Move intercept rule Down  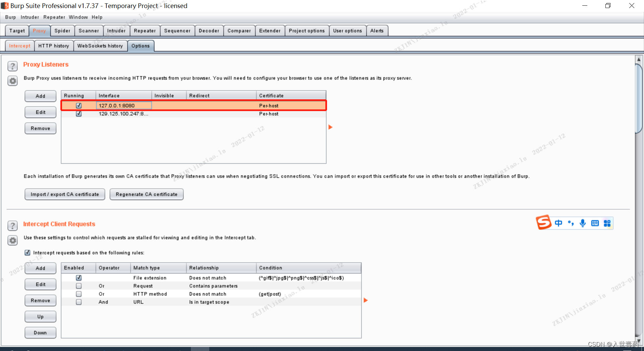click(x=41, y=333)
